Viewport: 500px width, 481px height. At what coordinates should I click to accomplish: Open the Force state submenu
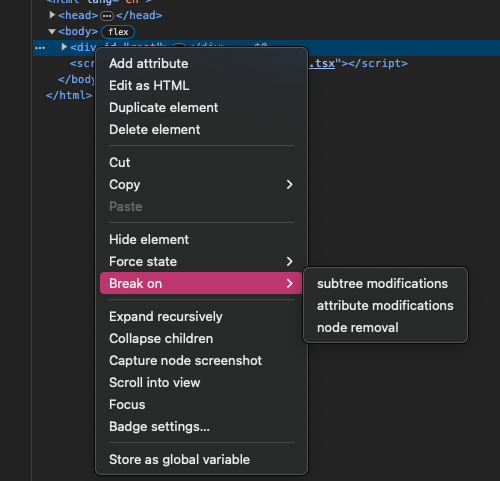point(201,261)
